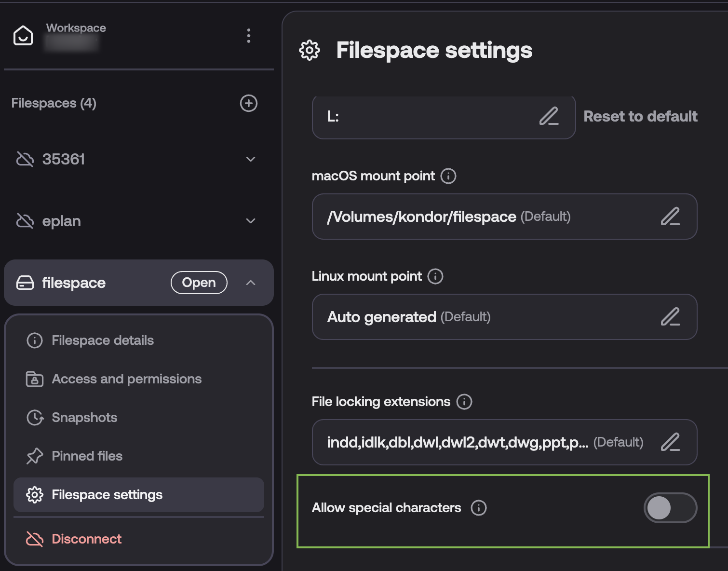
Task: Click the Workspace home icon
Action: pyautogui.click(x=23, y=36)
